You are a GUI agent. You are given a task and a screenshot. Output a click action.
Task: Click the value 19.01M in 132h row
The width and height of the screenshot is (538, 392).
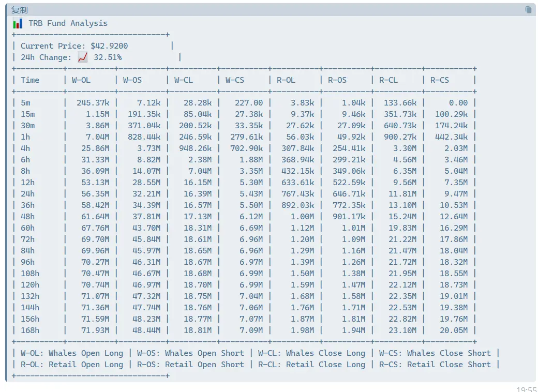pyautogui.click(x=454, y=296)
